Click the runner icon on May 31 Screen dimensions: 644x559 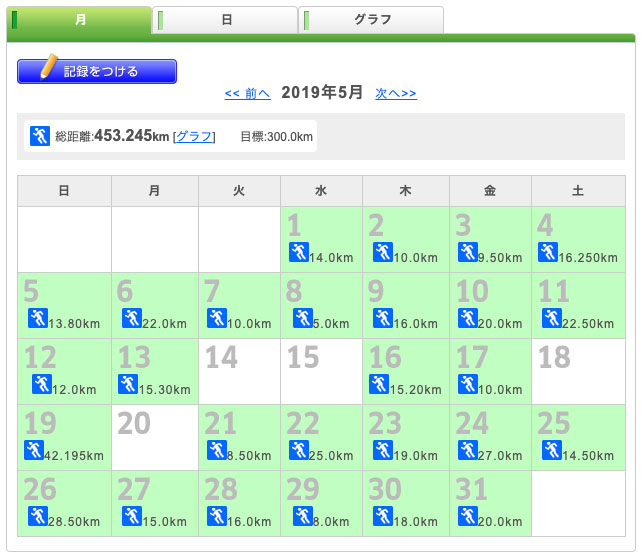[468, 516]
